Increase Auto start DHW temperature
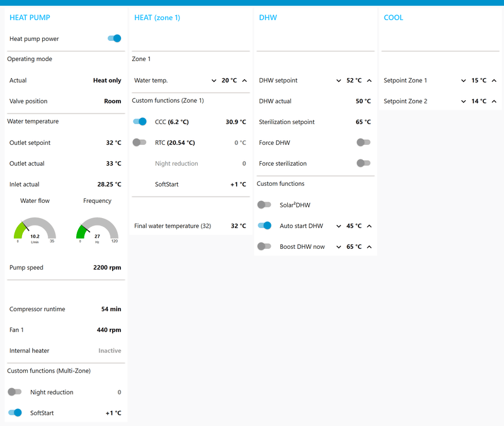The image size is (504, 426). pos(369,226)
